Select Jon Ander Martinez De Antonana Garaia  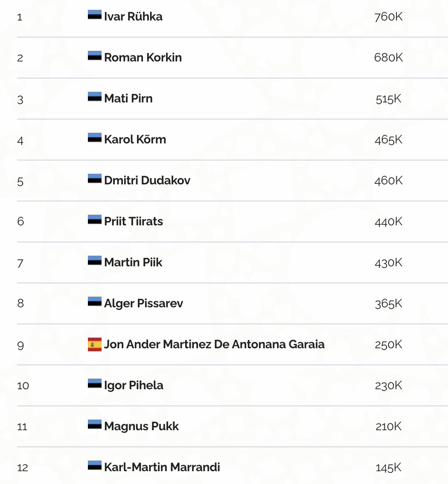pyautogui.click(x=214, y=344)
